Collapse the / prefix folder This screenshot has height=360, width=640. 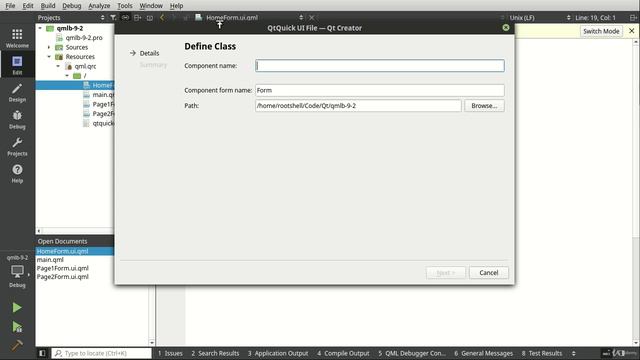pos(67,76)
